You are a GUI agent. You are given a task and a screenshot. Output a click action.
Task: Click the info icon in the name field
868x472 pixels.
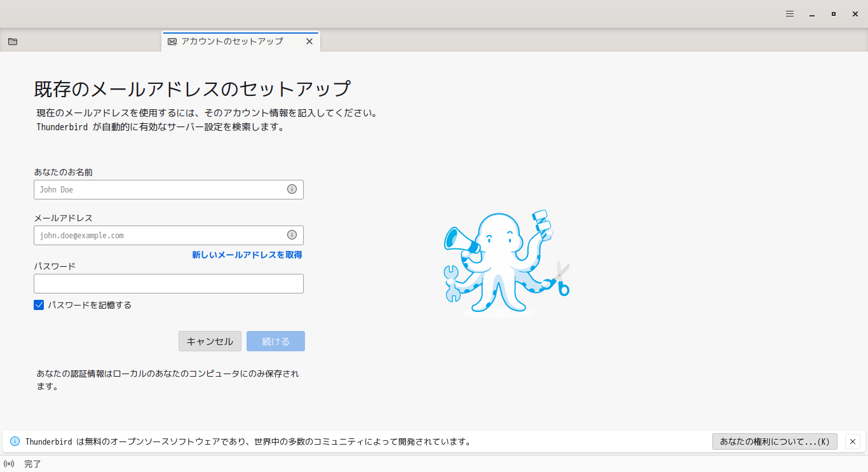coord(292,189)
